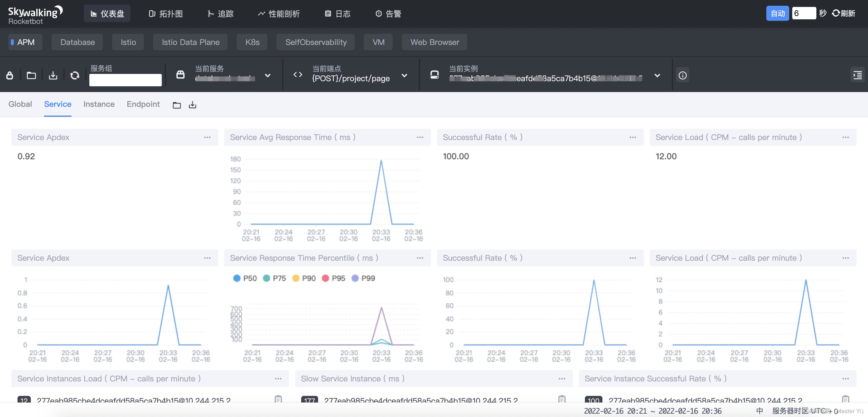Open options for Service Avg Response Time
This screenshot has height=417, width=868.
420,137
